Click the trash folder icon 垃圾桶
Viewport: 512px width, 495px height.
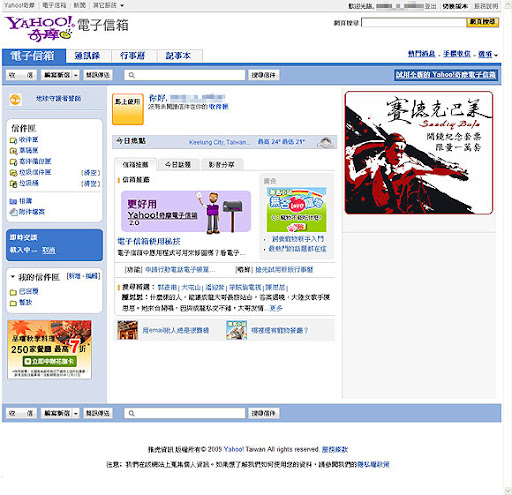tap(13, 183)
